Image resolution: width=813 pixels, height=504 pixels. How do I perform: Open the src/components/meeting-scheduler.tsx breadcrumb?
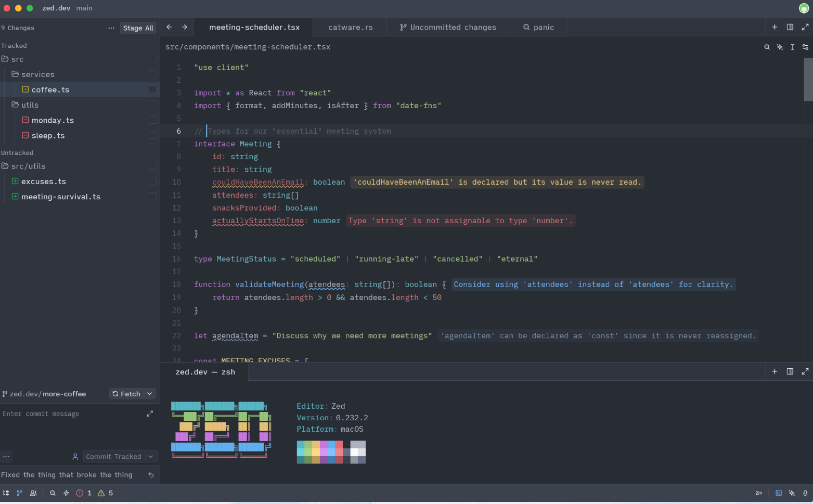[x=248, y=47]
